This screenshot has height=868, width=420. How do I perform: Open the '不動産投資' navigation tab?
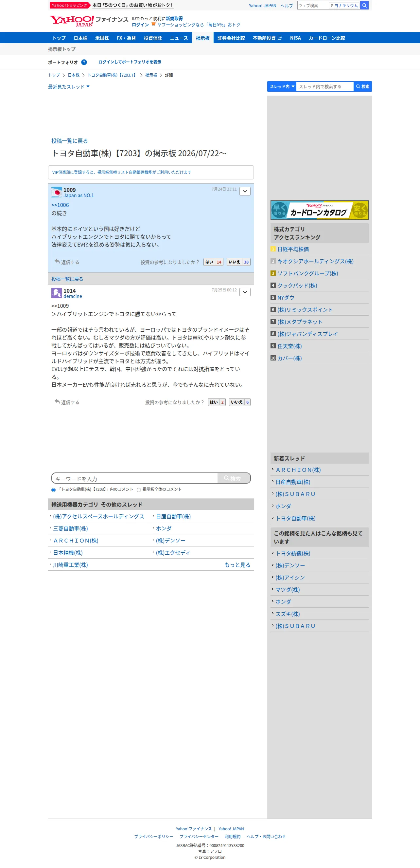point(267,38)
